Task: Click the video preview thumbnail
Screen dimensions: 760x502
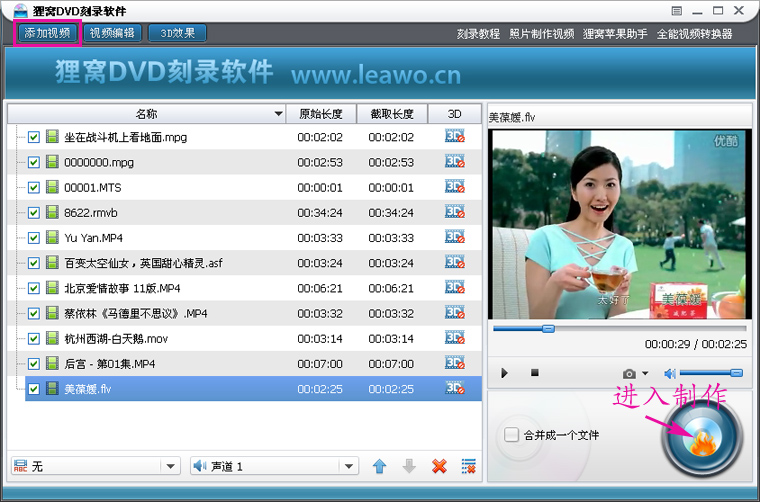Action: 618,224
